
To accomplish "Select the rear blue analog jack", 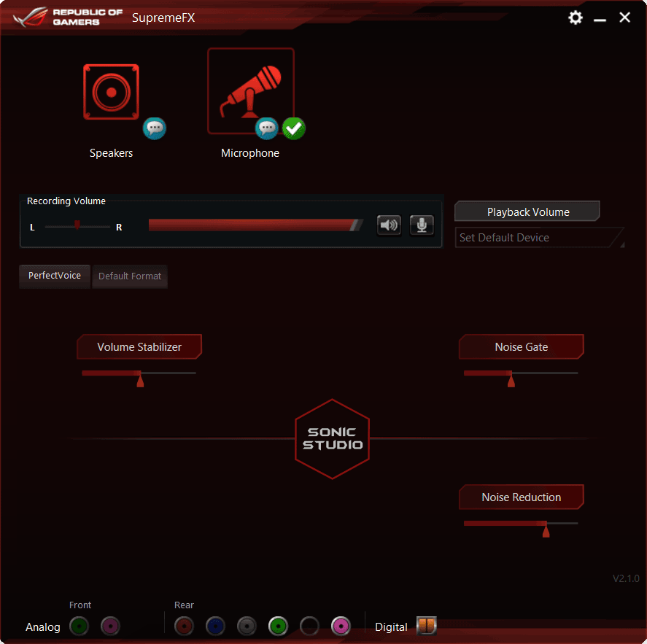I will coord(215,626).
